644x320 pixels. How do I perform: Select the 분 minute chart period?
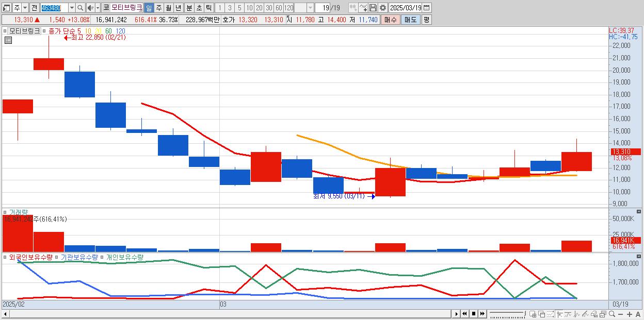[x=189, y=8]
